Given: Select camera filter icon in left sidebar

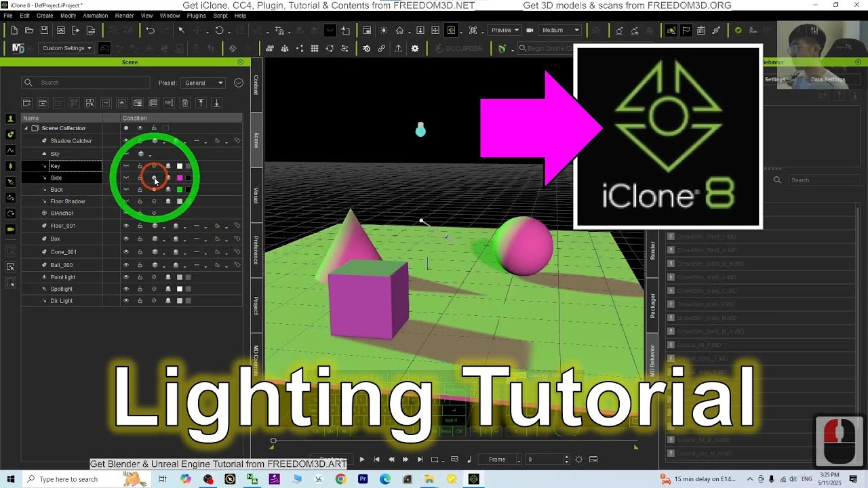Looking at the screenshot, I should tap(10, 229).
